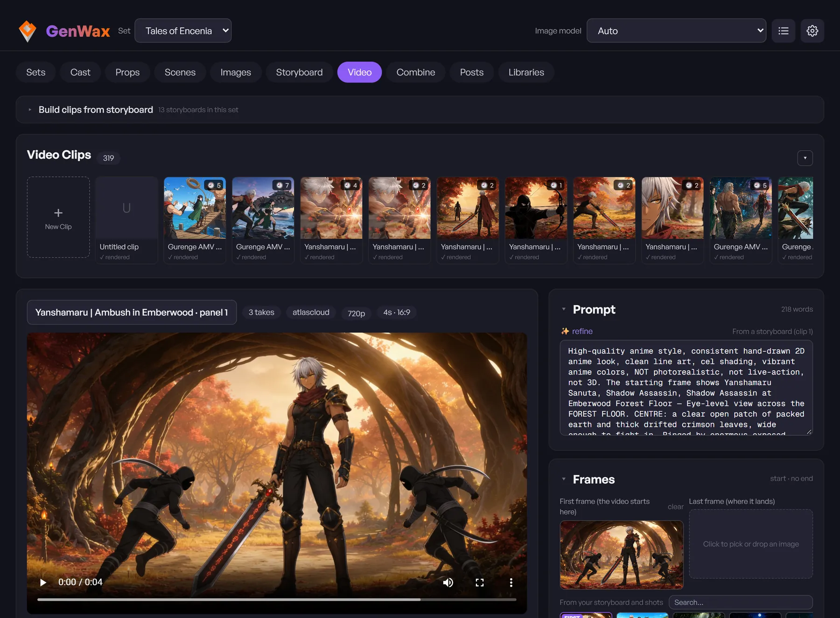The image size is (840, 618).
Task: Click the storyboard shots Search field
Action: (741, 602)
